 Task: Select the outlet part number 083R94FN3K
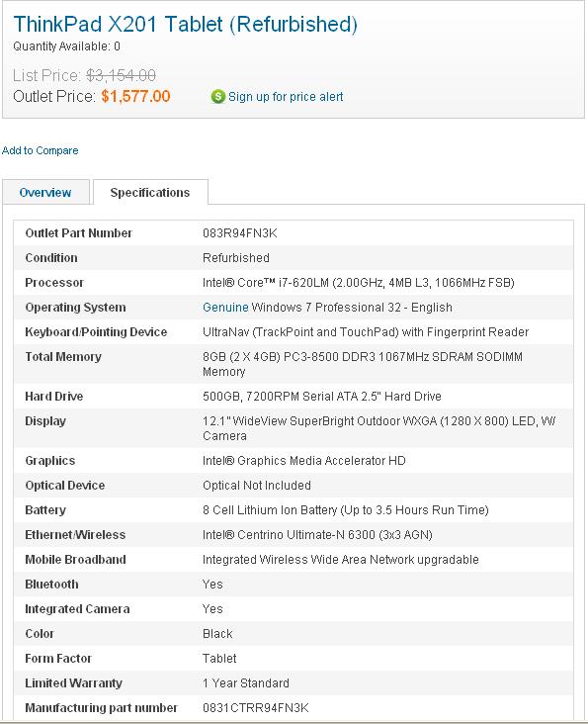pyautogui.click(x=240, y=233)
